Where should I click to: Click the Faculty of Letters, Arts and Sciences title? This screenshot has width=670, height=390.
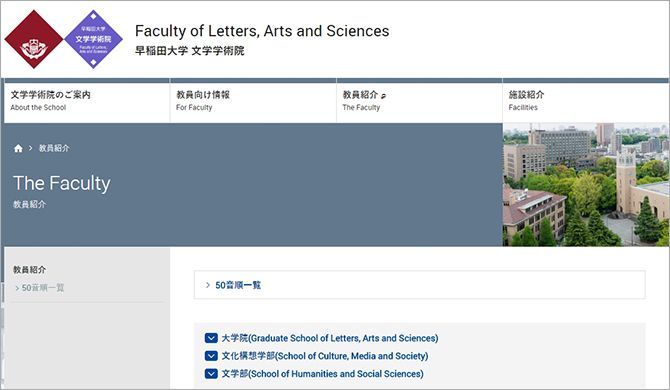point(262,31)
